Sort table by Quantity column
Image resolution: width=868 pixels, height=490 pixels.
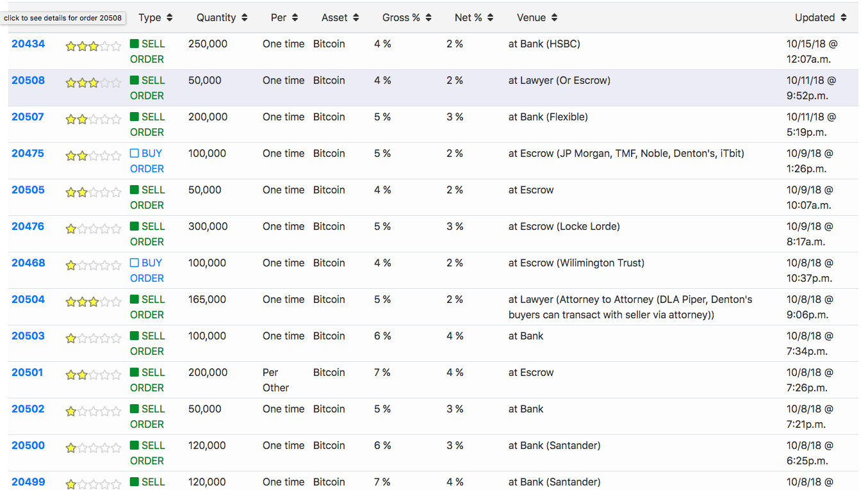[222, 18]
